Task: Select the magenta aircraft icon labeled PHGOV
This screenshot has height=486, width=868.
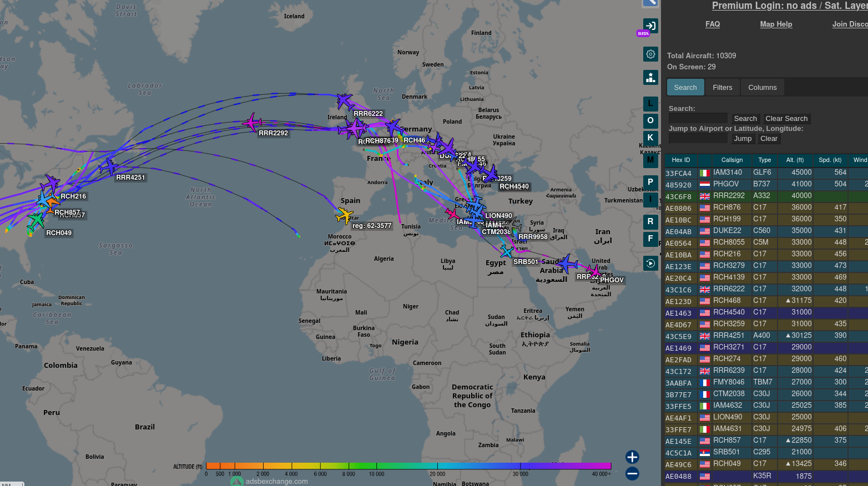Action: 594,271
